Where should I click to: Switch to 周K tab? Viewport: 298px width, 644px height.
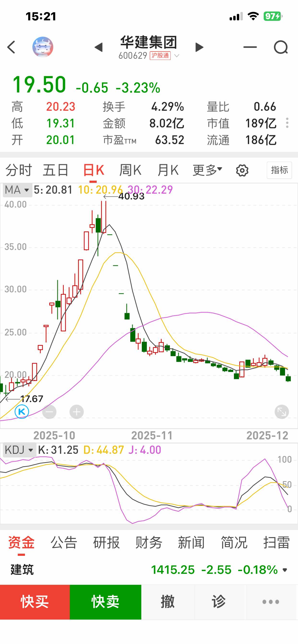tap(130, 170)
